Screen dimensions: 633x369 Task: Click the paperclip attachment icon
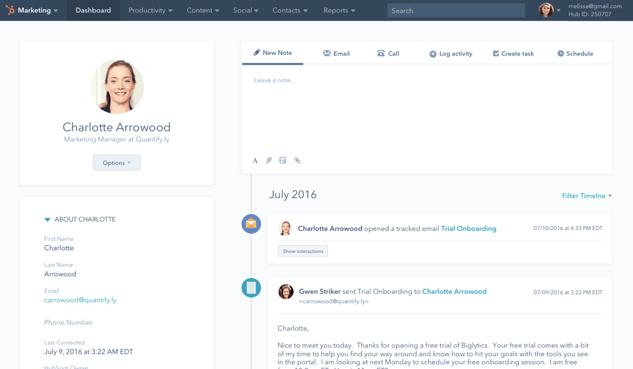click(x=269, y=161)
